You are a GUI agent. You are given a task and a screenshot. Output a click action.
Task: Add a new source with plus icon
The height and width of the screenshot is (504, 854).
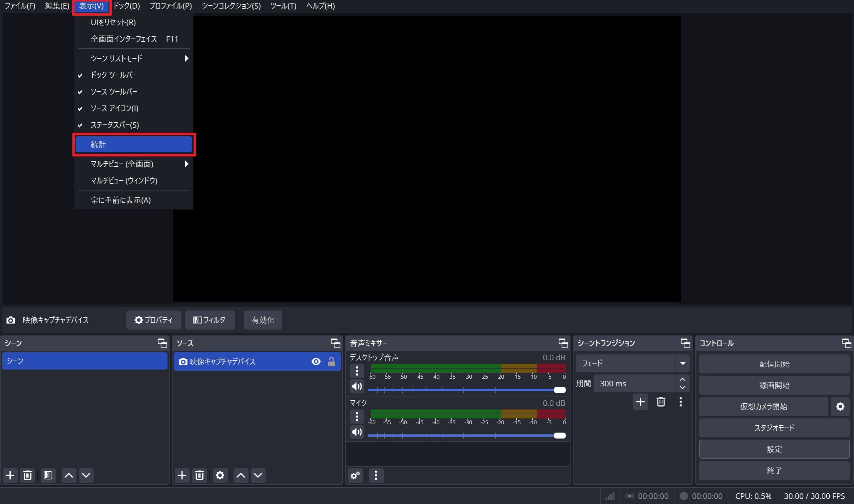coord(182,475)
